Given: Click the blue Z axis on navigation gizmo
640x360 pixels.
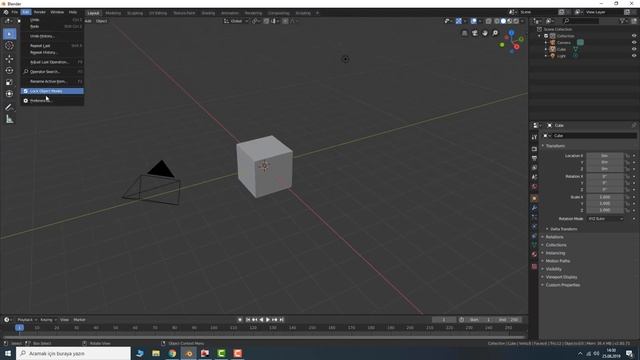Looking at the screenshot, I should tap(511, 33).
